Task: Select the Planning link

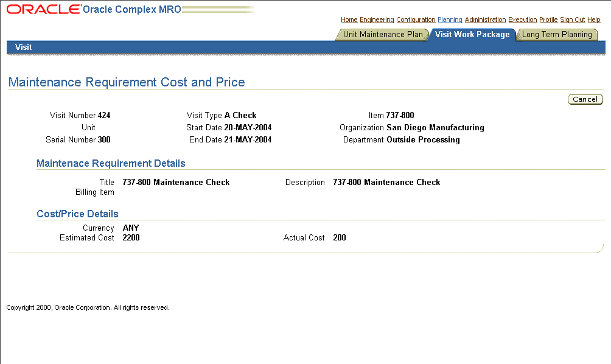Action: (450, 19)
